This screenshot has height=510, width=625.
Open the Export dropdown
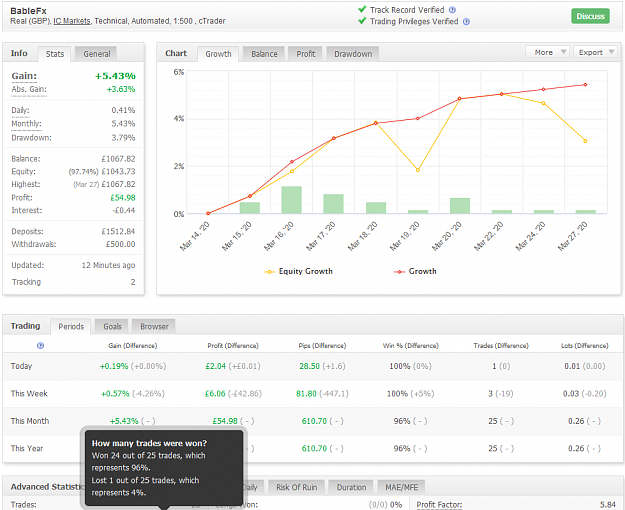594,52
